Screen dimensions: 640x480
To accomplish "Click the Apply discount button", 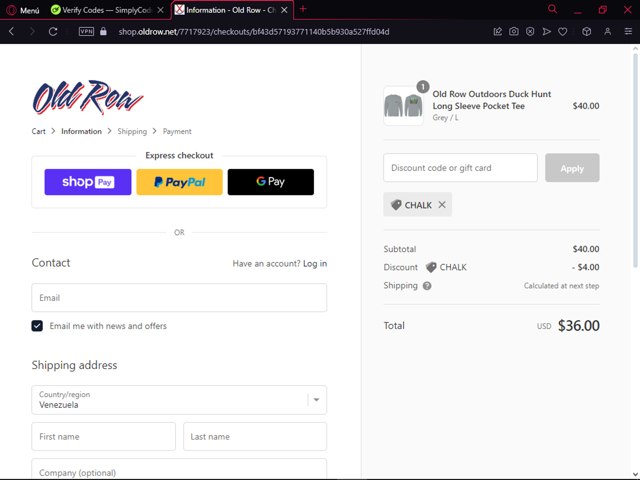I will coord(572,168).
